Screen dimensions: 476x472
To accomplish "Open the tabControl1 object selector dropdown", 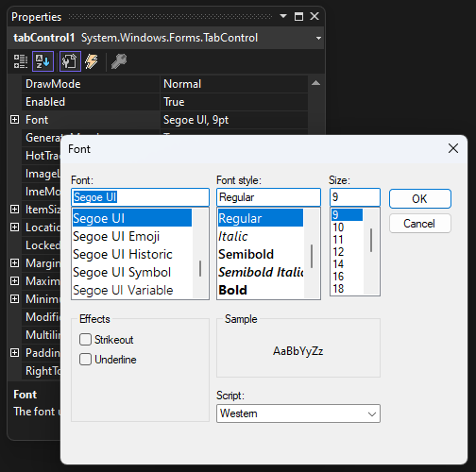I will 318,38.
